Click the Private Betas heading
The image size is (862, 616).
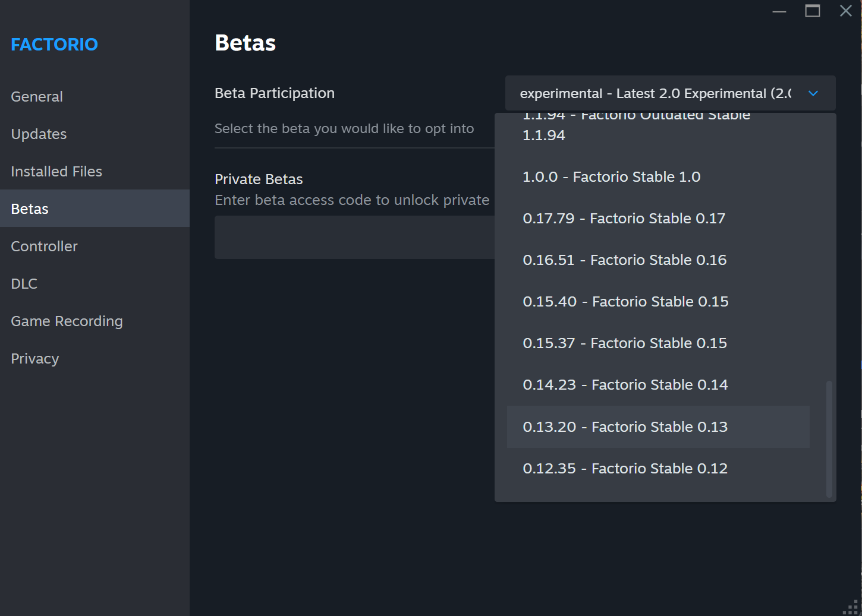(259, 179)
